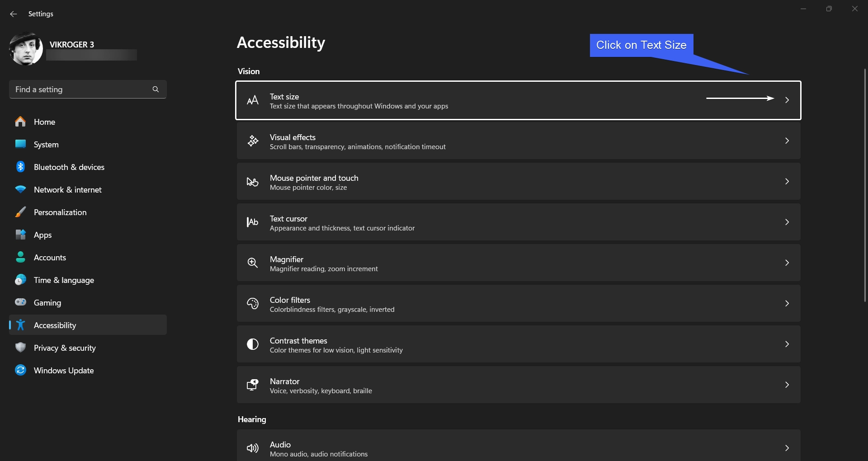Viewport: 868px width, 461px height.
Task: Expand Text size with its chevron
Action: point(787,100)
